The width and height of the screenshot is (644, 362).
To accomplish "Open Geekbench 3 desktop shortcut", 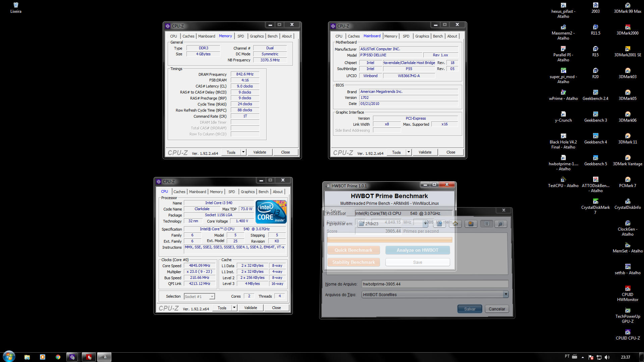I will pos(595,117).
